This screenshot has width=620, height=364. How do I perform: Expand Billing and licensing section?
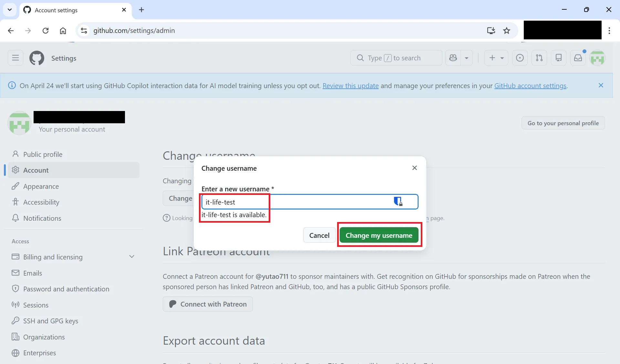point(131,257)
